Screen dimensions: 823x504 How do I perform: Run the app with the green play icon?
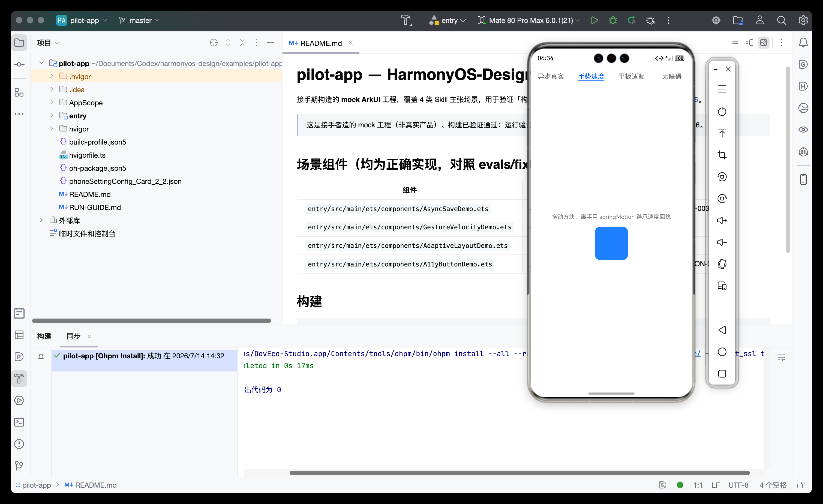coord(594,20)
